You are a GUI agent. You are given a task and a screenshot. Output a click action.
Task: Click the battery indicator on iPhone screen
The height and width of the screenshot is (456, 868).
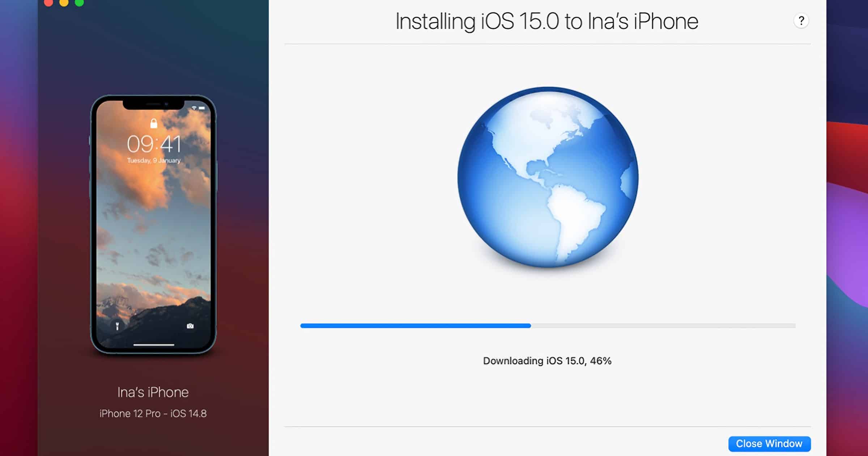tap(202, 108)
